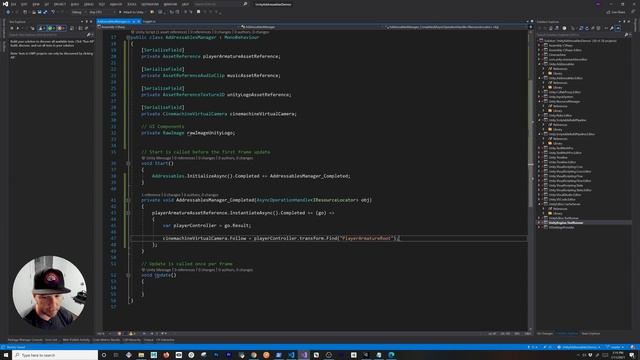Click Sync with Active Document icon in Solution Explorer
The image size is (640, 360).
coord(581,28)
